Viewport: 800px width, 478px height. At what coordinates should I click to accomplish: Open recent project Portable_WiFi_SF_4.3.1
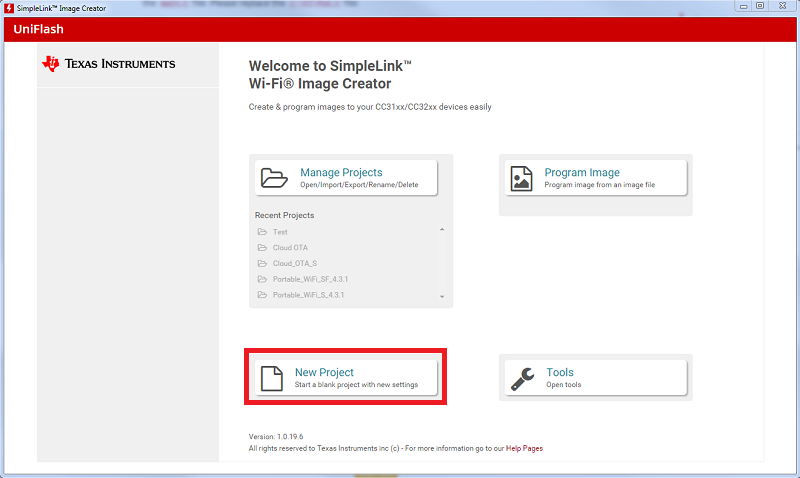coord(309,279)
